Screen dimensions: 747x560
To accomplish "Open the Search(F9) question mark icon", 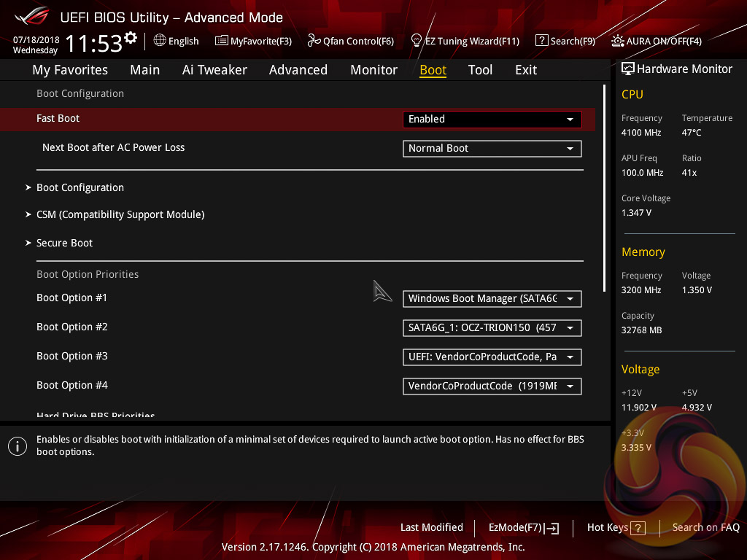I will [x=541, y=41].
